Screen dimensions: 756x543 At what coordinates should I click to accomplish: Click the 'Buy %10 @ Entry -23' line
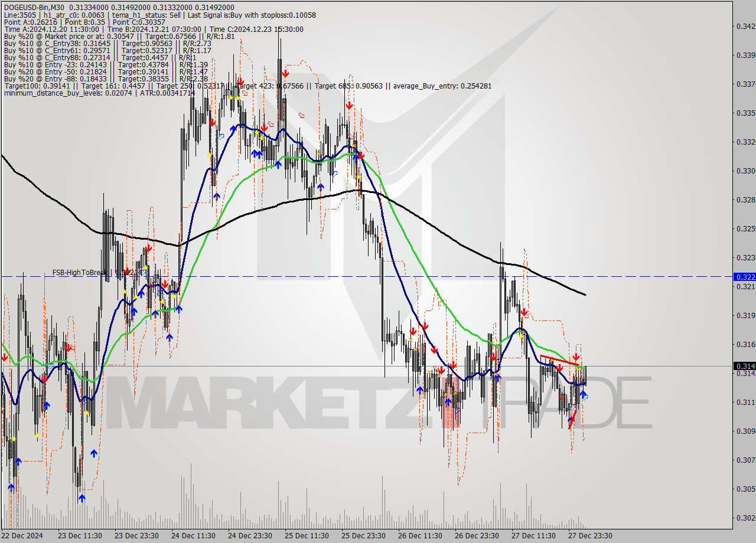(106, 64)
